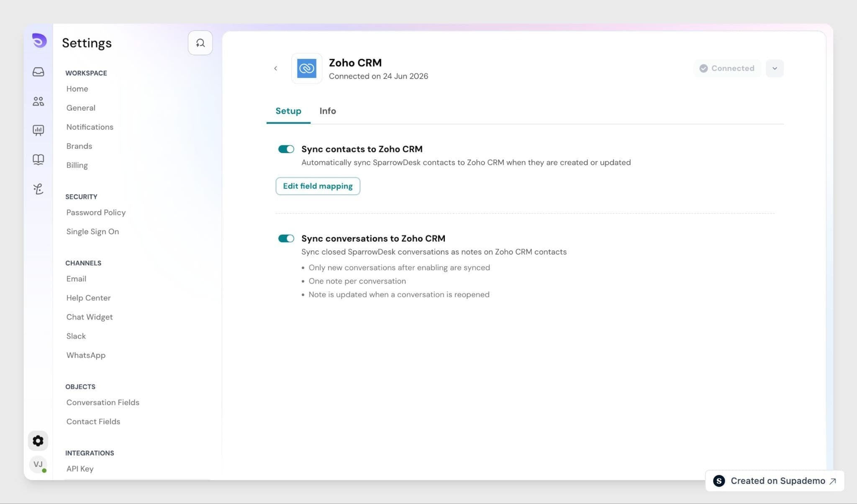Screen dimensions: 857x504
Task: Open the automation sprout icon
Action: [x=38, y=189]
